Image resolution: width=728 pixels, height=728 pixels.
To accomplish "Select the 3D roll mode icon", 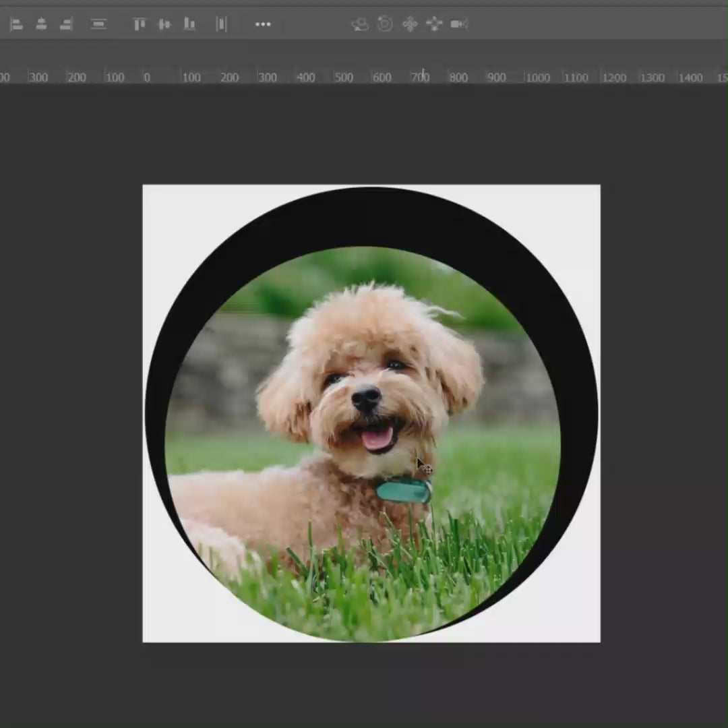I will point(385,24).
